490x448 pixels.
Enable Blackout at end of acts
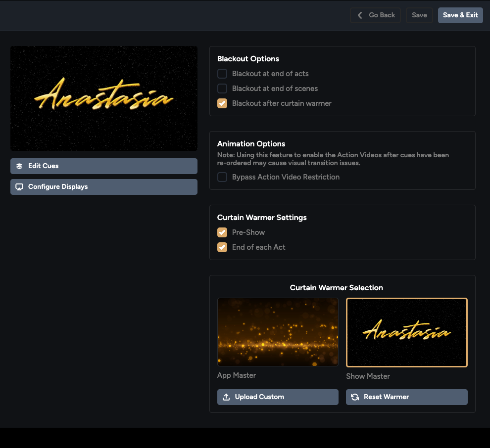[x=222, y=74]
